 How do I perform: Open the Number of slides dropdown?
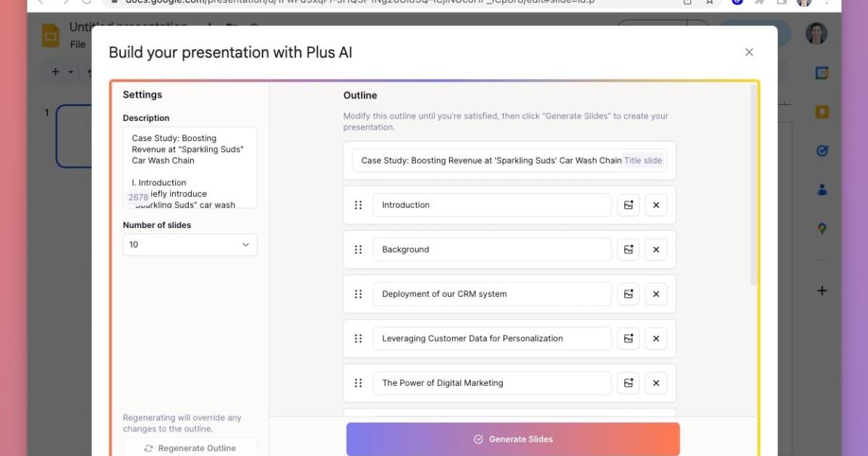[x=190, y=245]
